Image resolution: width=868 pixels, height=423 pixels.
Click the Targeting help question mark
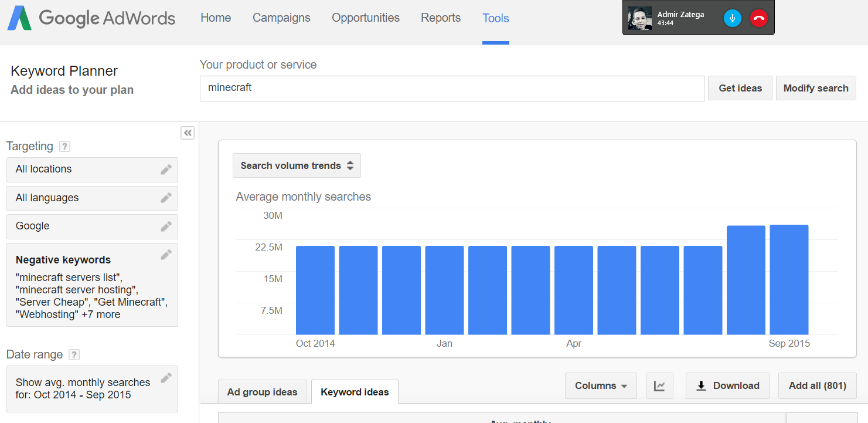pyautogui.click(x=65, y=147)
